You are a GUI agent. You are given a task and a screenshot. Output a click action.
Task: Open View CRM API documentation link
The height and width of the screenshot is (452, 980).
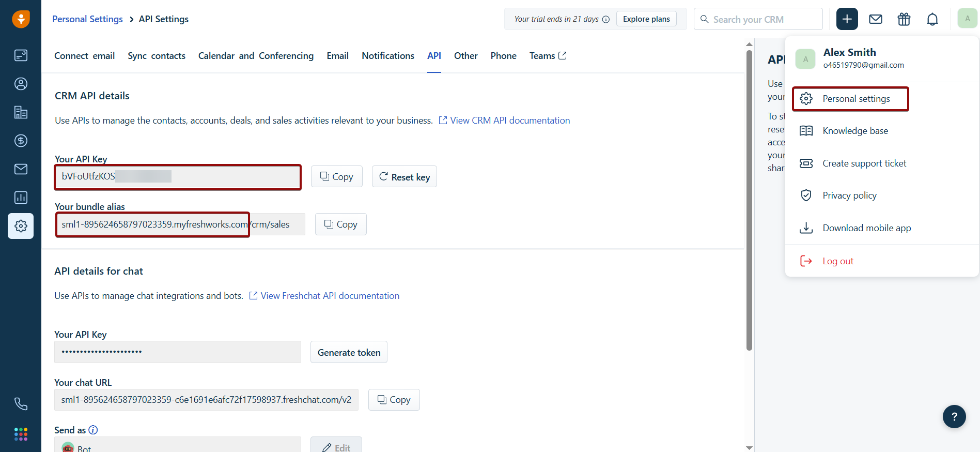click(509, 120)
